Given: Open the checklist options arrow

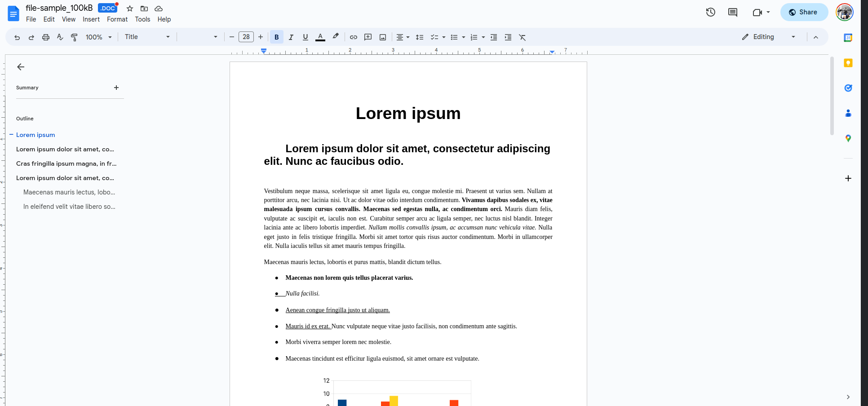Looking at the screenshot, I should click(444, 37).
